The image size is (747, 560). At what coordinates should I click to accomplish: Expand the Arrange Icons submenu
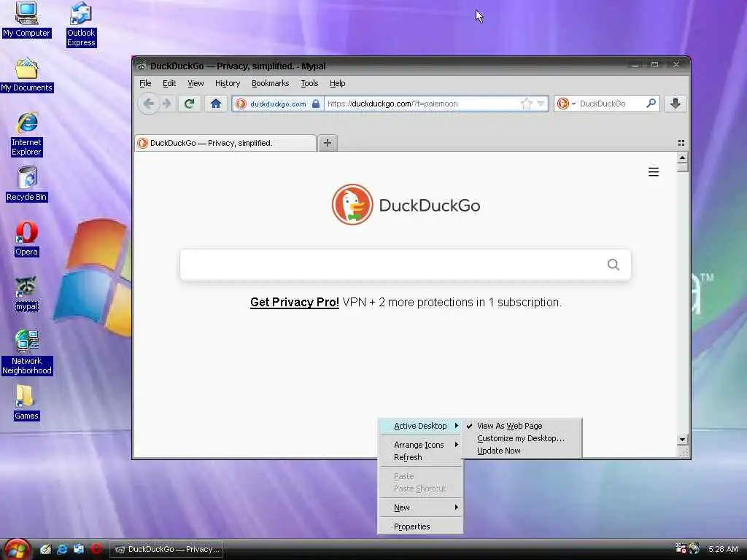421,445
